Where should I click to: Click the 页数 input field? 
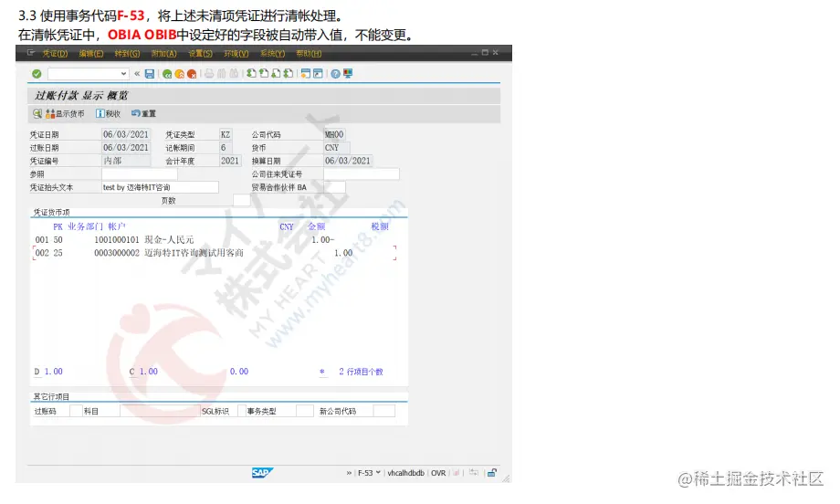pos(242,200)
